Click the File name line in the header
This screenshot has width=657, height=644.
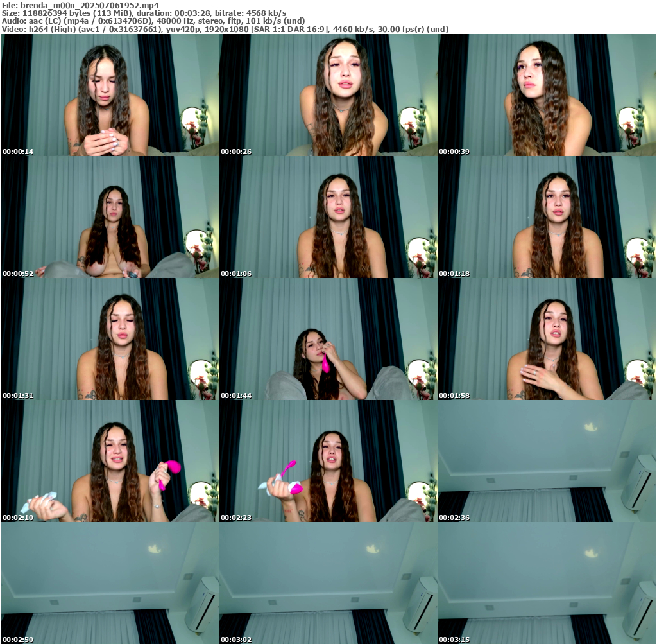(x=80, y=5)
